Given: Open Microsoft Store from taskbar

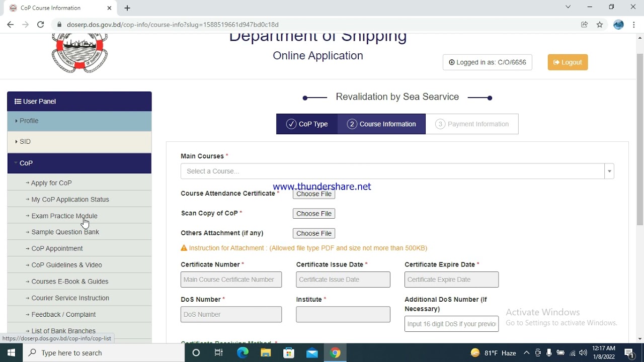Looking at the screenshot, I should click(x=289, y=352).
